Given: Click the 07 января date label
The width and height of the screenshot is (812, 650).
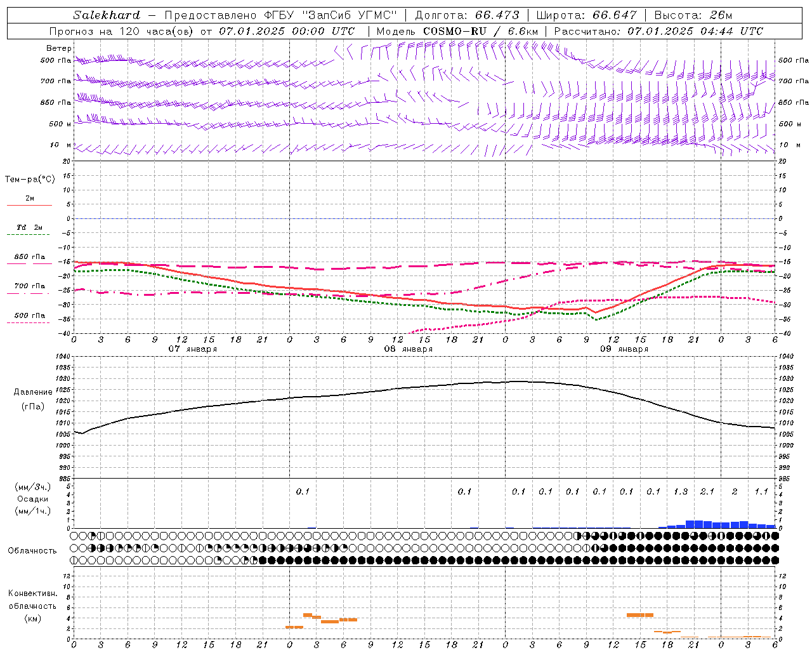Looking at the screenshot, I should click(193, 349).
